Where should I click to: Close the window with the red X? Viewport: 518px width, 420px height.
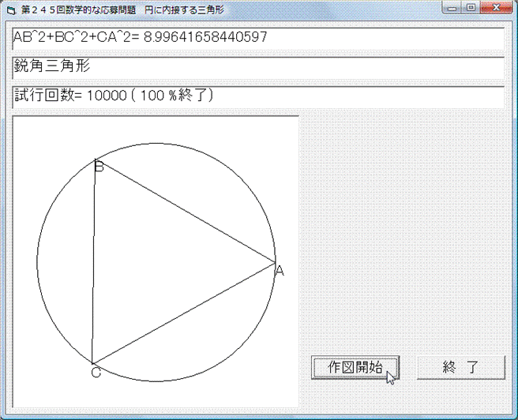coord(495,8)
